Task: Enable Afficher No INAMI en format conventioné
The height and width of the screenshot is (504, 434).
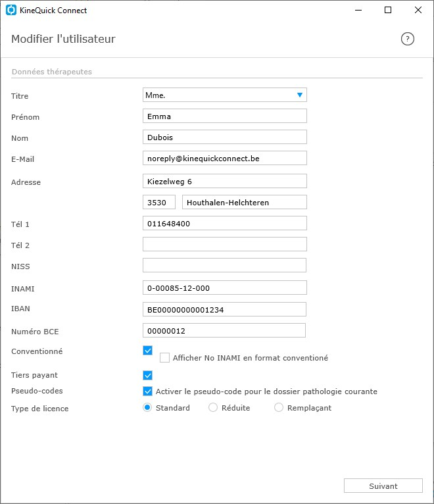Action: click(x=165, y=357)
